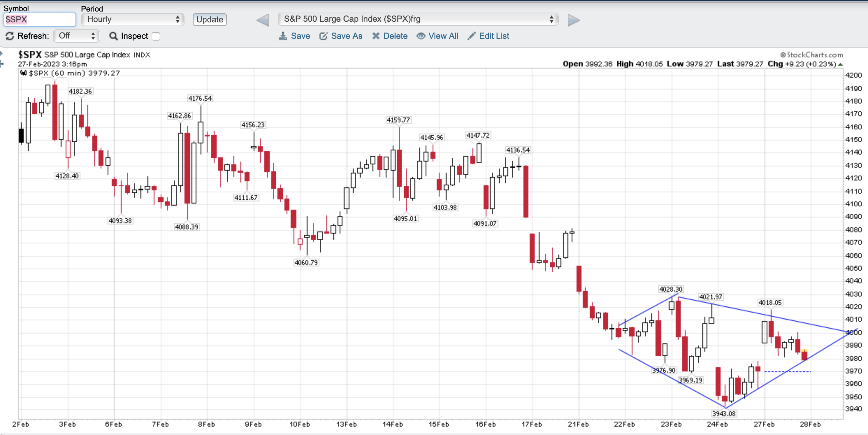Click the Edit List pencil icon
This screenshot has height=435, width=868.
coord(471,36)
